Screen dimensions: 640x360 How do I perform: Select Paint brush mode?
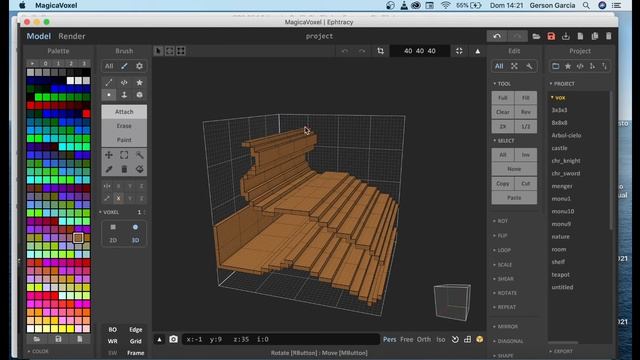124,140
